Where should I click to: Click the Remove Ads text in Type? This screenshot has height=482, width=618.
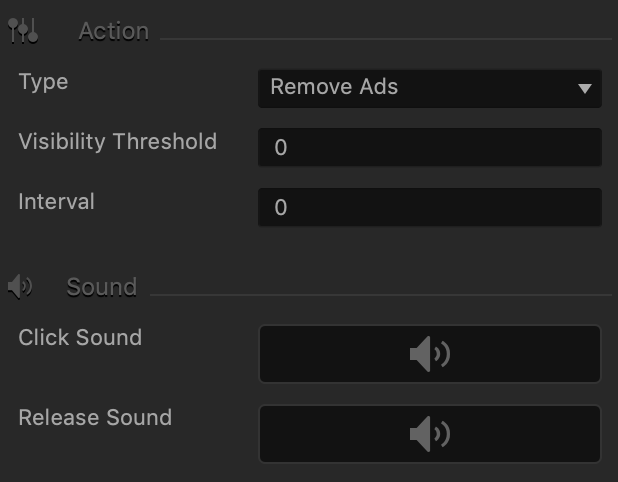point(334,87)
